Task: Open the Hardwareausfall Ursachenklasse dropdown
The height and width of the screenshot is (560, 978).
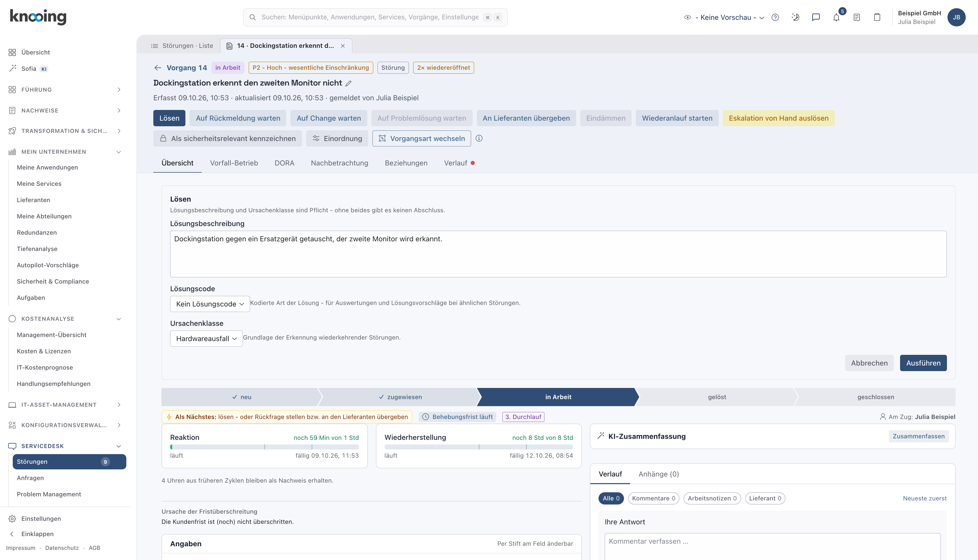Action: [206, 339]
